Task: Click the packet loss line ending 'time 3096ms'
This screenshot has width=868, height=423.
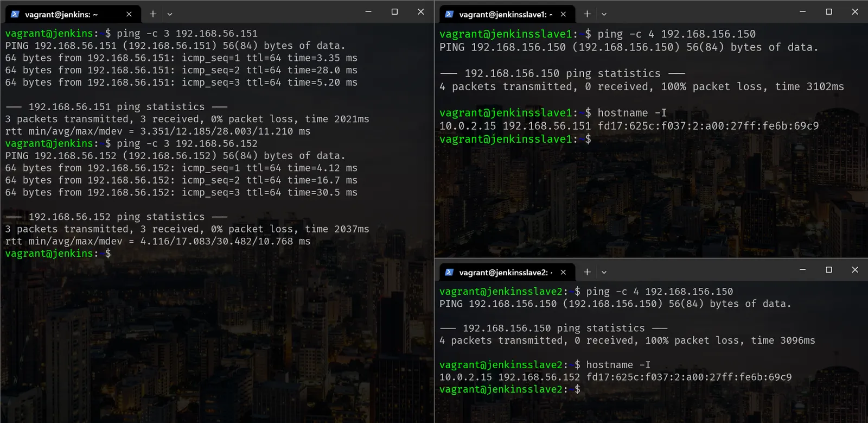Action: coord(627,340)
